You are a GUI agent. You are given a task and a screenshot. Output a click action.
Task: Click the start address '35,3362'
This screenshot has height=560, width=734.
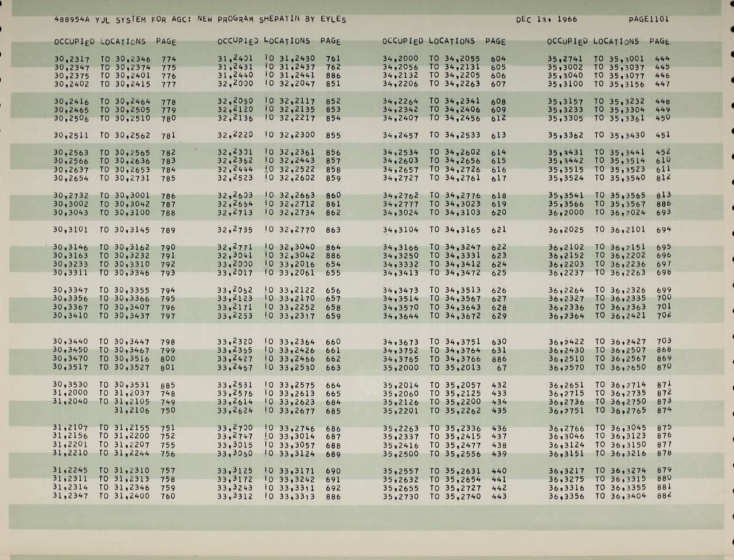[x=565, y=136]
